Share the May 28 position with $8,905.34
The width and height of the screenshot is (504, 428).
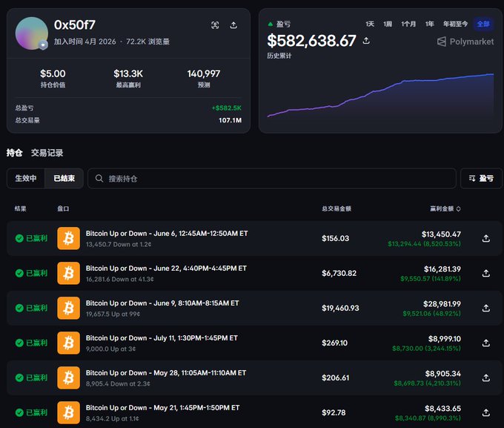pos(486,378)
